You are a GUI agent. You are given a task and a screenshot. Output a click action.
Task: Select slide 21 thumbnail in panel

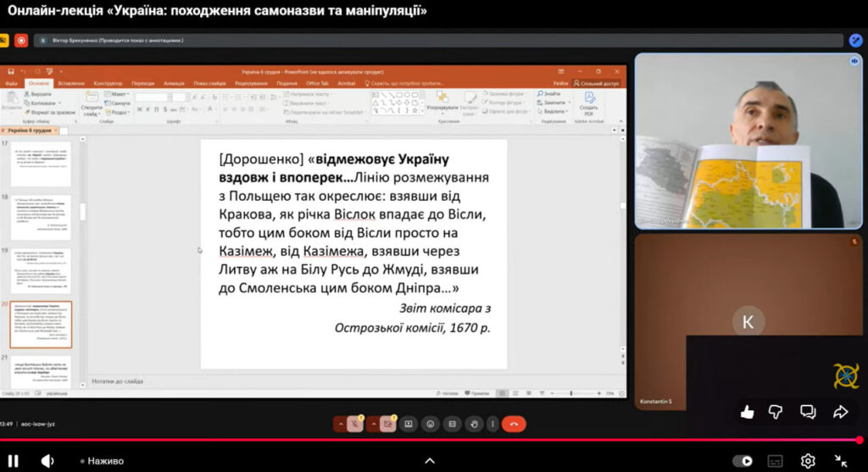tap(40, 370)
